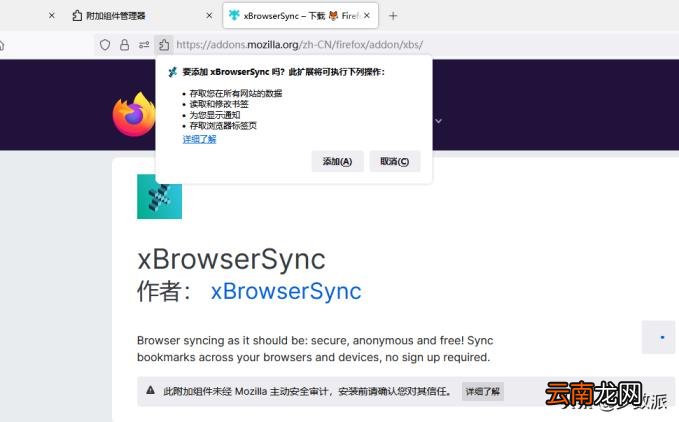
Task: Close the 附加组件管理器 tab
Action: [209, 16]
